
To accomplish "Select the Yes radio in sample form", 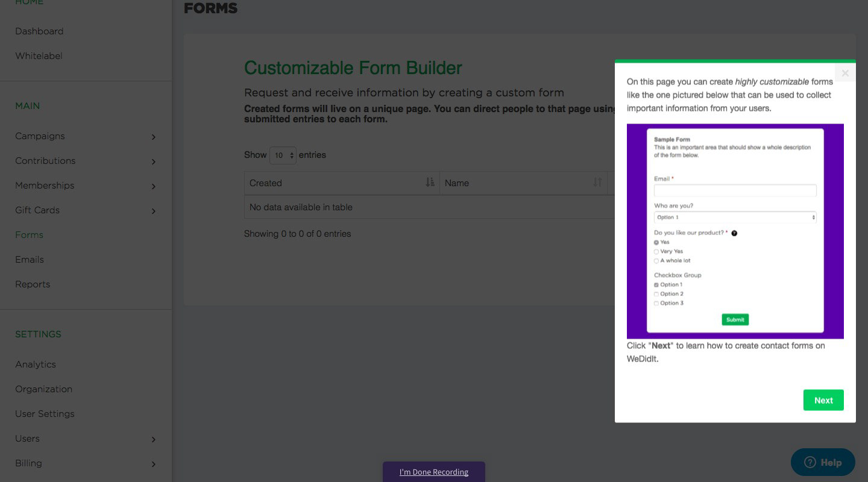I will (656, 242).
